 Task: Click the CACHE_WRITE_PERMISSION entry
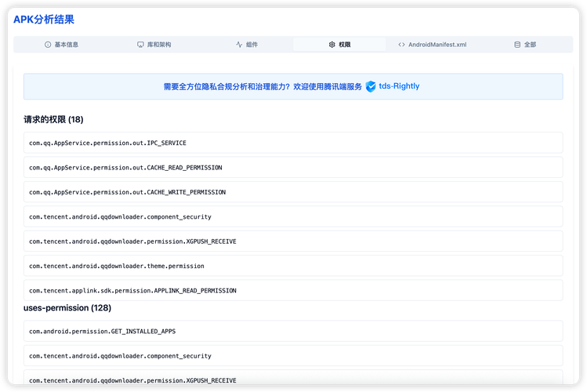(x=293, y=192)
